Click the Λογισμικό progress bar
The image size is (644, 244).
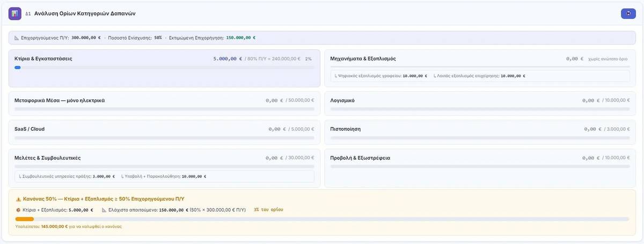480,109
